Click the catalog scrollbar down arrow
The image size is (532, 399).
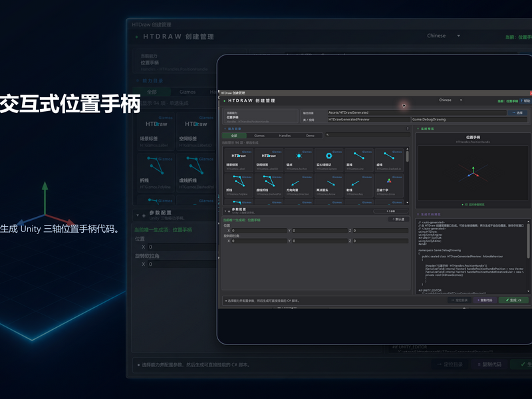407,202
